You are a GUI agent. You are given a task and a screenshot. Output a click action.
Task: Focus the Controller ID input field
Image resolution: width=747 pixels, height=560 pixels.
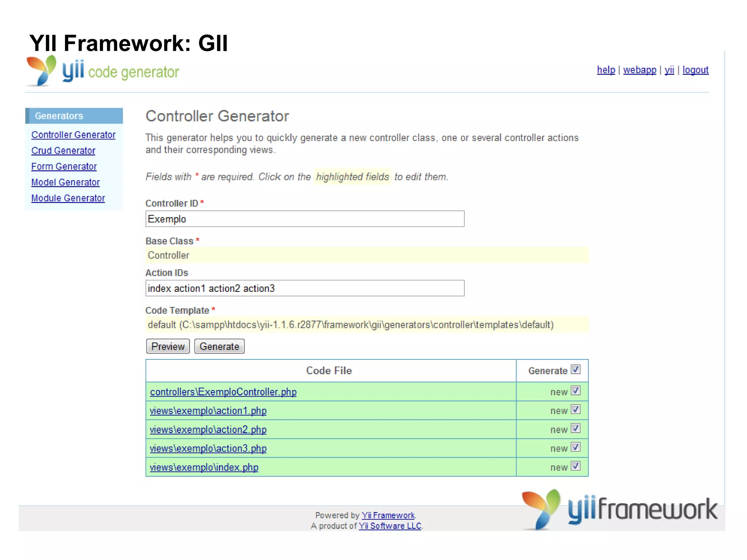(x=305, y=219)
